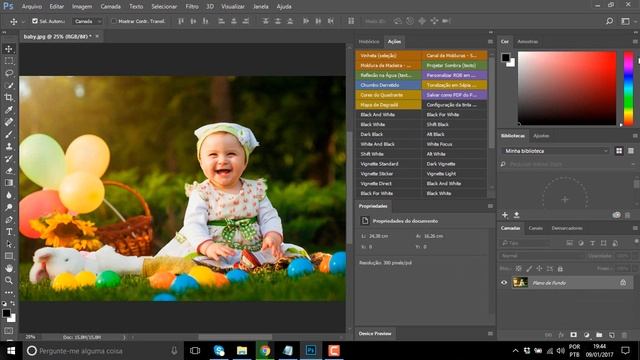The image size is (640, 360).
Task: Switch library to list view
Action: 631,151
